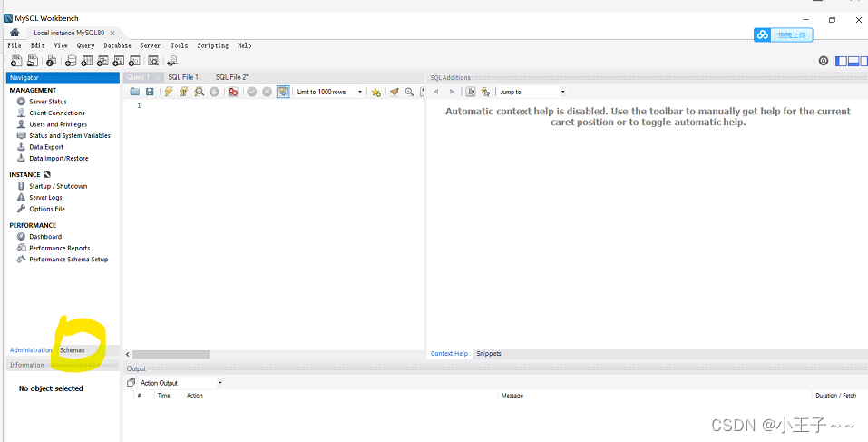868x442 pixels.
Task: Go back in context help
Action: point(436,92)
